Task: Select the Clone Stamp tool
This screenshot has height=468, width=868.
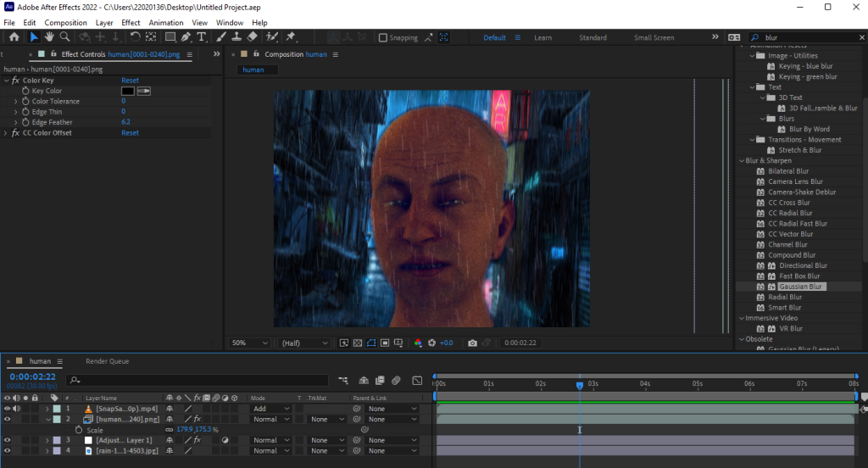Action: (236, 37)
